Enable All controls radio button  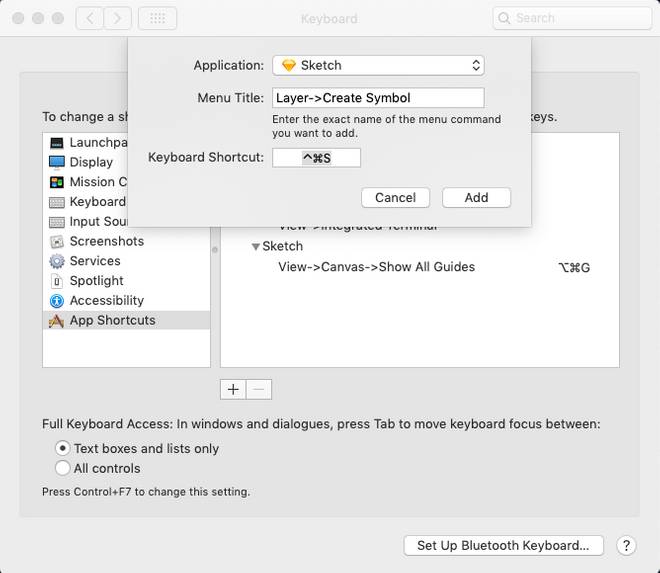point(63,468)
